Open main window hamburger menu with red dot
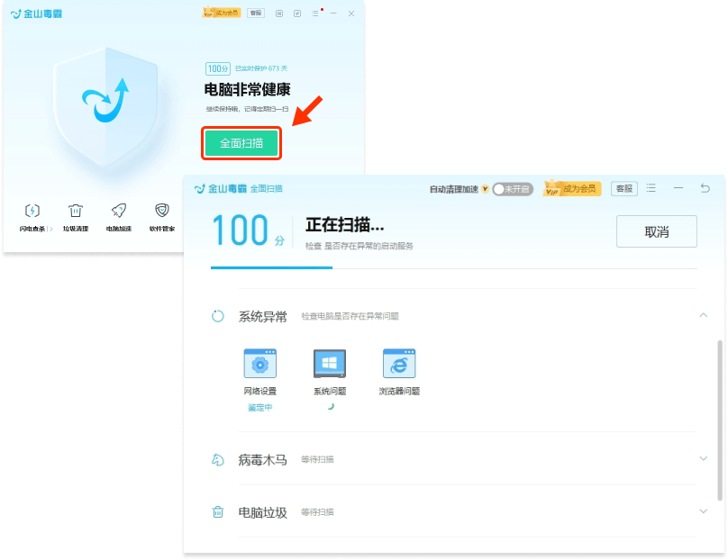The width and height of the screenshot is (728, 560). click(x=315, y=14)
